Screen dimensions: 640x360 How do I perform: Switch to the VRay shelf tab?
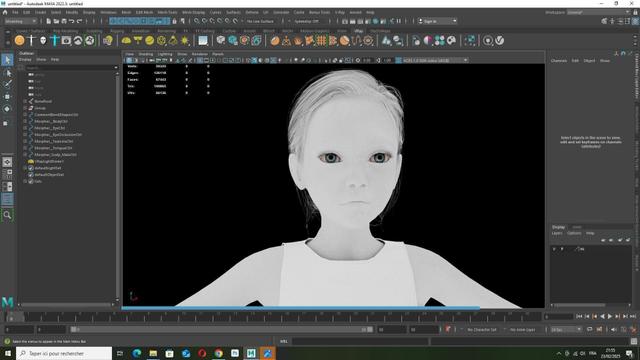click(358, 31)
